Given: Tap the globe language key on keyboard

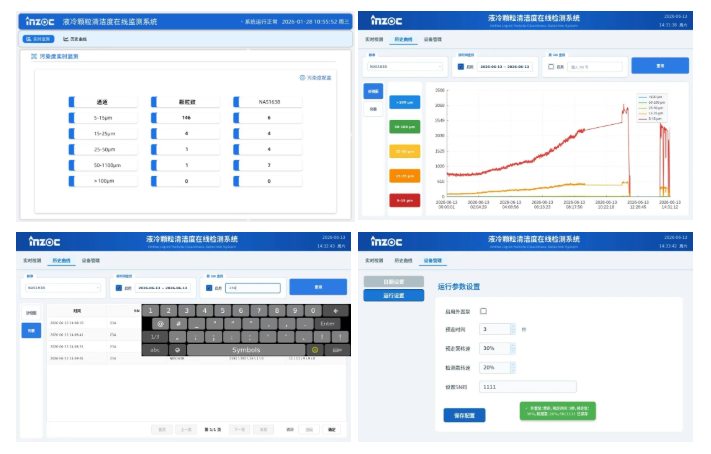Looking at the screenshot, I should (177, 350).
